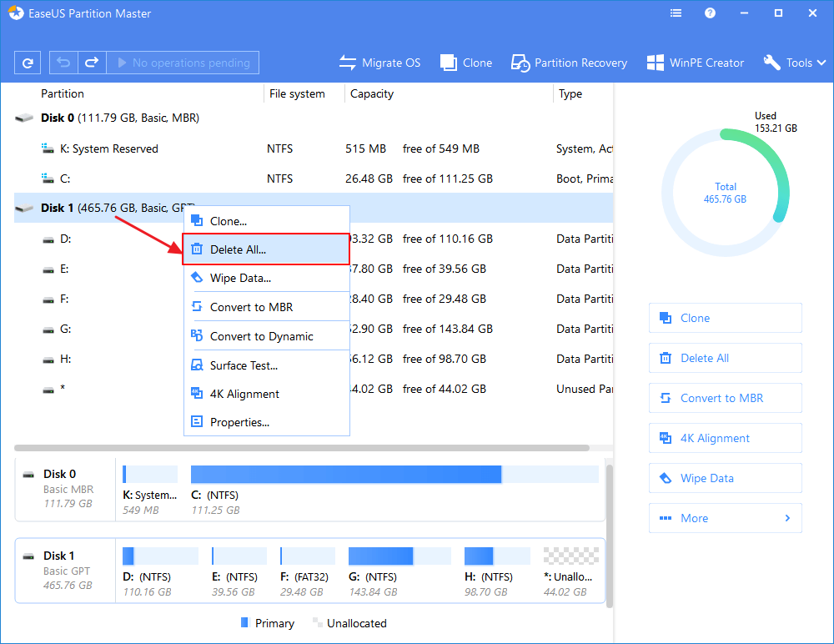Select Clone... from the context menu
834x644 pixels.
point(267,221)
